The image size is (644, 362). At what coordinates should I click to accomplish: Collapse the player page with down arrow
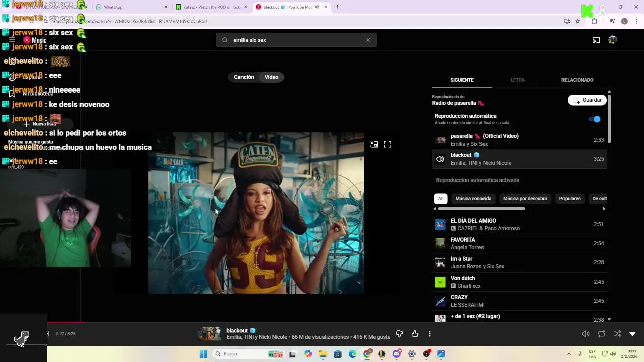tap(632, 334)
